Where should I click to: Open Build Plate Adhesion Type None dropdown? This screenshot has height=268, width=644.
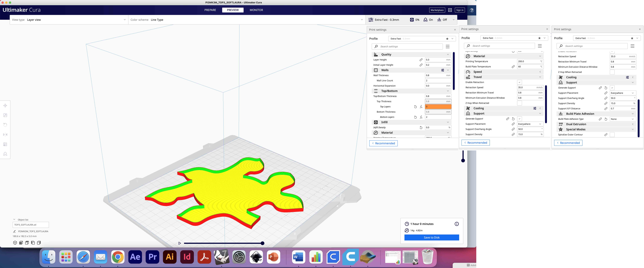[x=623, y=119]
